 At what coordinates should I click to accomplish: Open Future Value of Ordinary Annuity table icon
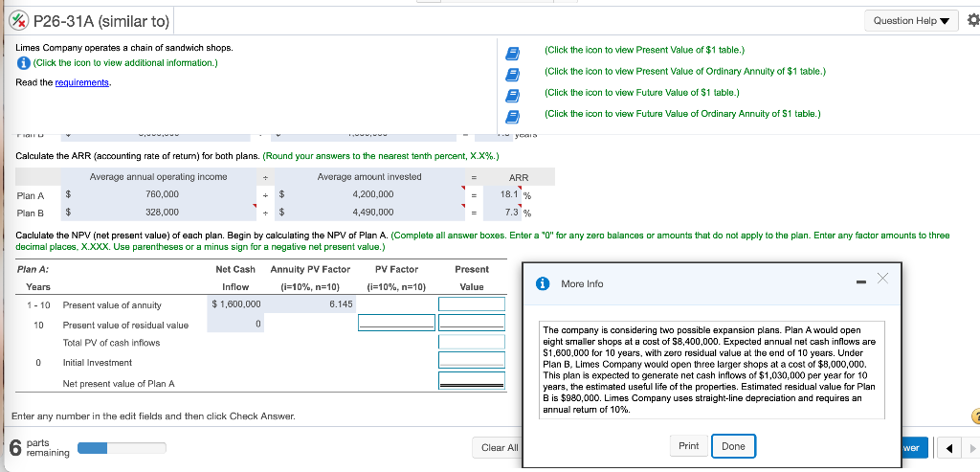(513, 116)
